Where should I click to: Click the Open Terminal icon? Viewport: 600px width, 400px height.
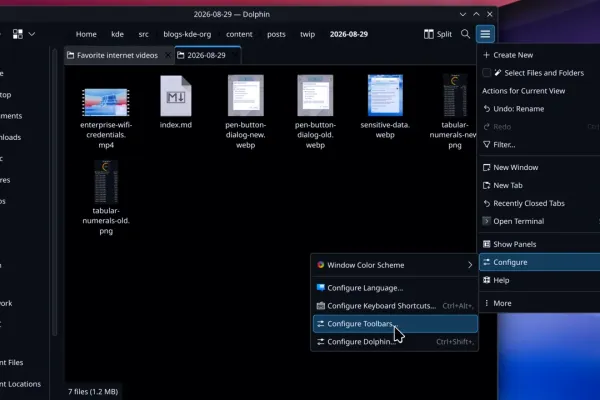486,221
